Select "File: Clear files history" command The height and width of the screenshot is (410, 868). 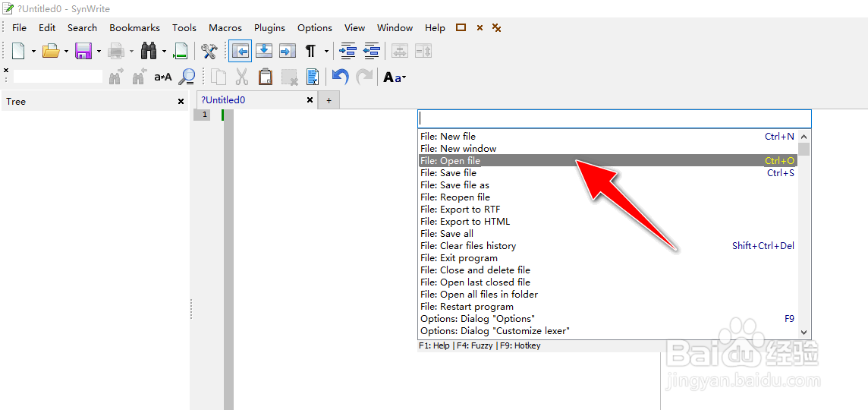607,246
